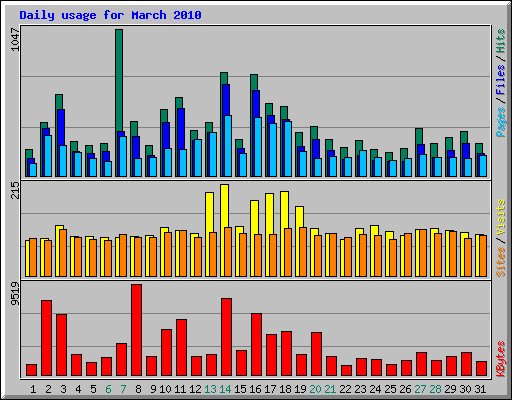
Task: Click the red KBytes bar for day 20
Action: click(316, 354)
